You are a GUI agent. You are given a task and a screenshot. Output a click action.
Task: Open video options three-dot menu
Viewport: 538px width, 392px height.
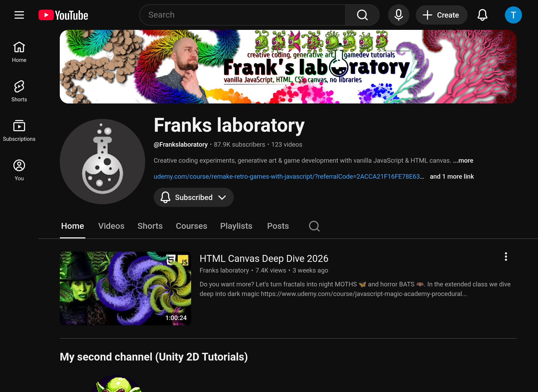(x=506, y=257)
